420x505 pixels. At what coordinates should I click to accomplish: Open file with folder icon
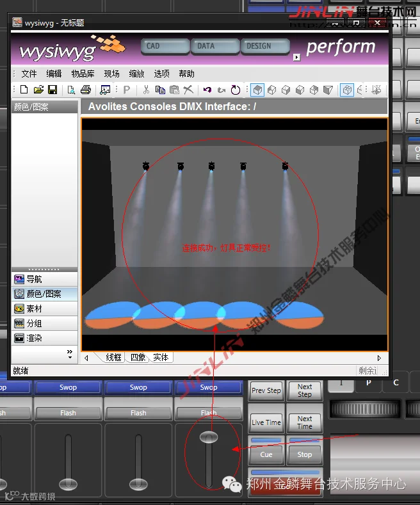38,90
